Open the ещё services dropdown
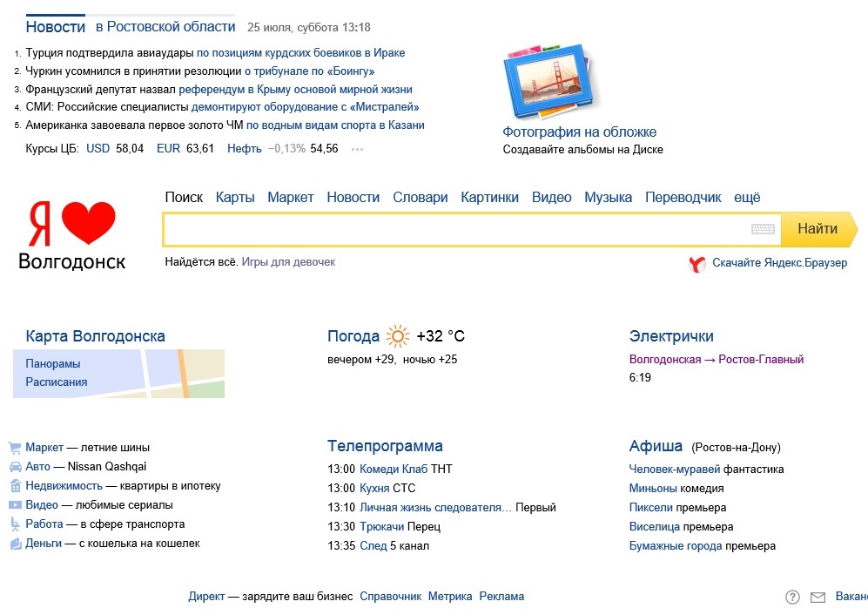Viewport: 868px width, 615px height. [x=747, y=197]
